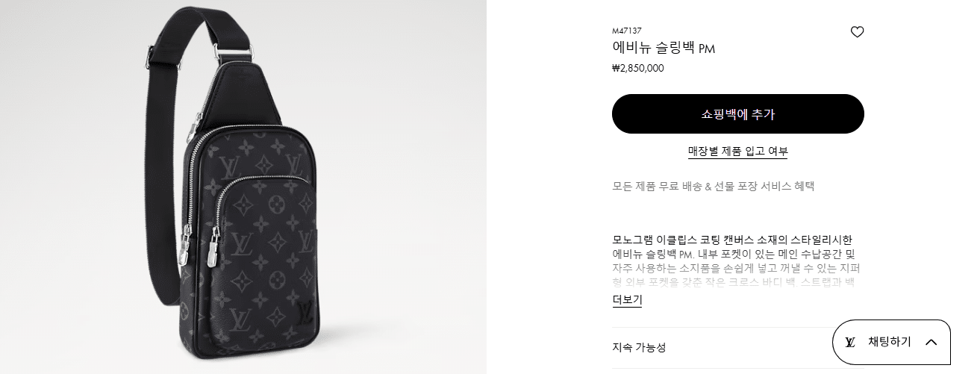Open the 채팅하기 chat widget

click(891, 342)
